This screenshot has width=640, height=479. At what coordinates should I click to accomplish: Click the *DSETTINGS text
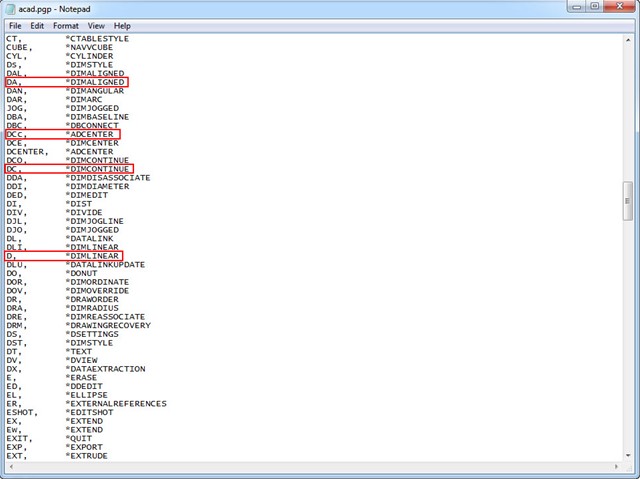click(92, 334)
